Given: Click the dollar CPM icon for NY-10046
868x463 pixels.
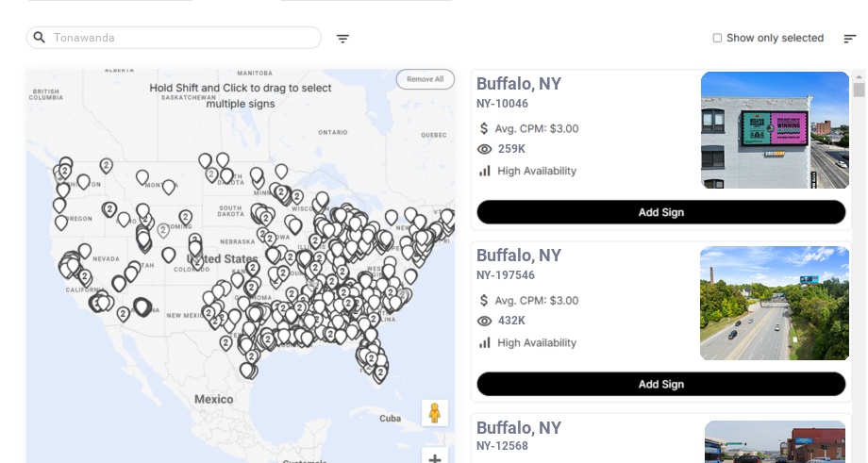Looking at the screenshot, I should (485, 128).
